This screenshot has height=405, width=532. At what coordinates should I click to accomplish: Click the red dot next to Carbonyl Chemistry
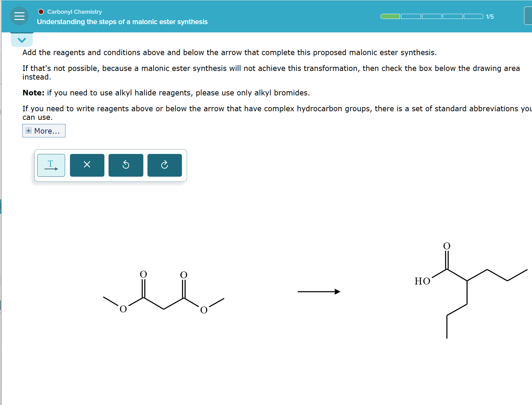(x=41, y=11)
